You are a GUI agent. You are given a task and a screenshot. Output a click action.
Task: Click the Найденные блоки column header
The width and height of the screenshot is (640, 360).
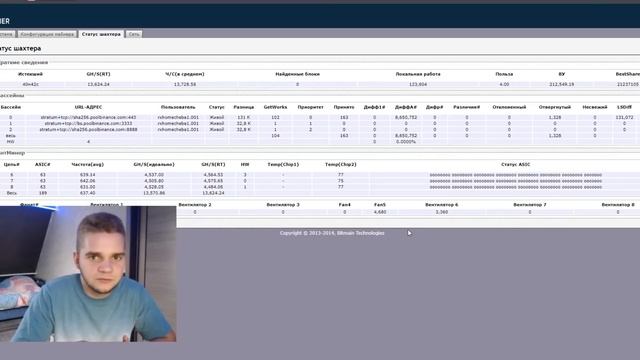click(298, 74)
